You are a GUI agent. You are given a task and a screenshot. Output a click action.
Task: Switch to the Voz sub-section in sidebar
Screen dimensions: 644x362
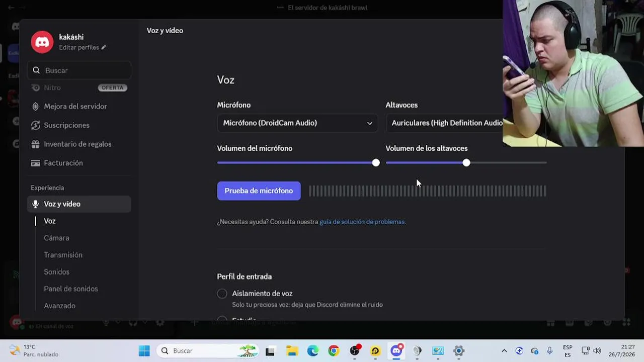[50, 221]
